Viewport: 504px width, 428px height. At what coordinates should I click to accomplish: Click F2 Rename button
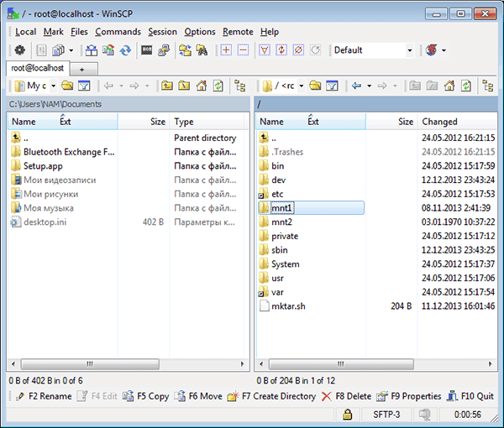click(x=44, y=396)
